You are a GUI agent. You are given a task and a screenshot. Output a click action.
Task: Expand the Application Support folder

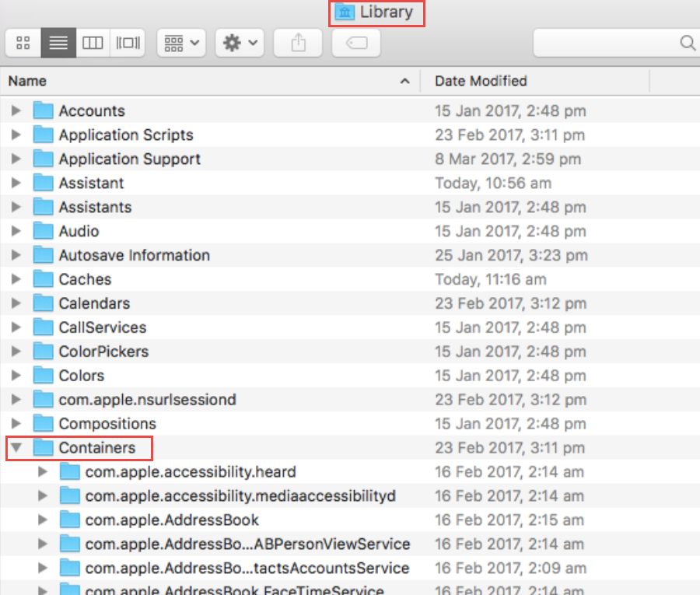[x=16, y=159]
